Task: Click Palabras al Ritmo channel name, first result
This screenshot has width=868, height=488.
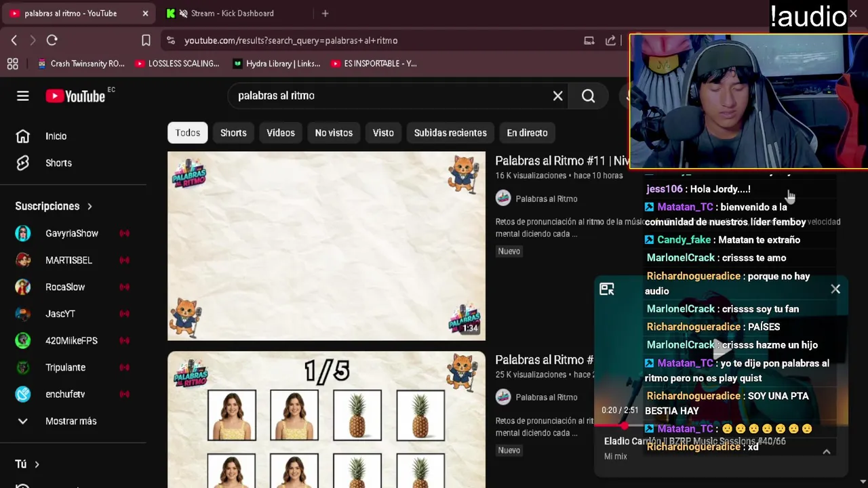Action: (547, 199)
